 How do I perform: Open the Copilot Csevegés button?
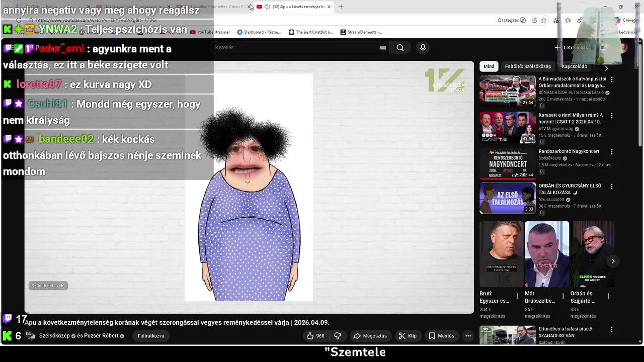626,20
